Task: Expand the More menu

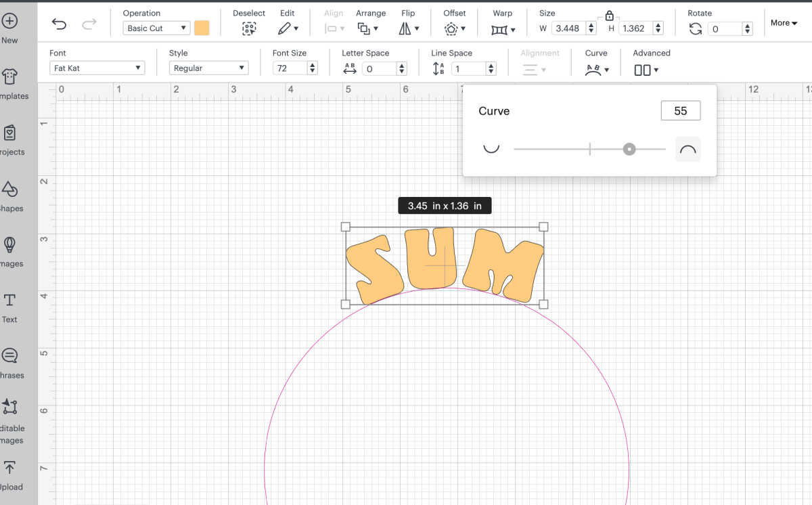Action: (784, 23)
